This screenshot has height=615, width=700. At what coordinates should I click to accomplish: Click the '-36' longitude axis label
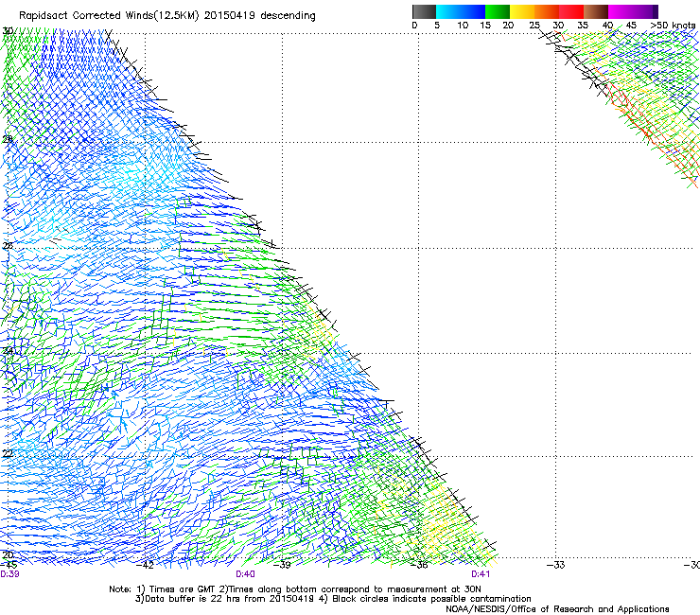coord(419,565)
